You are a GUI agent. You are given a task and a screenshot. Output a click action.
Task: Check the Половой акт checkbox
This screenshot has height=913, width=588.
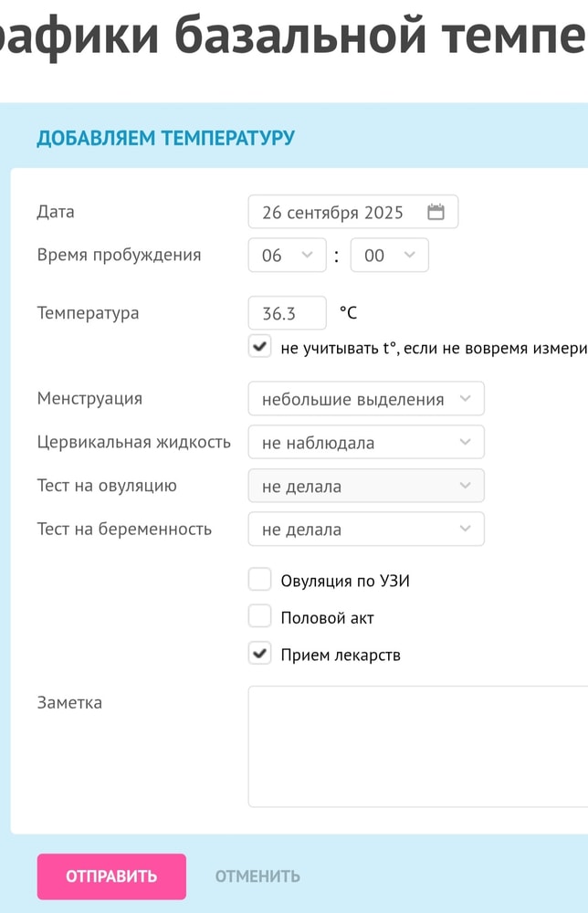tap(260, 617)
